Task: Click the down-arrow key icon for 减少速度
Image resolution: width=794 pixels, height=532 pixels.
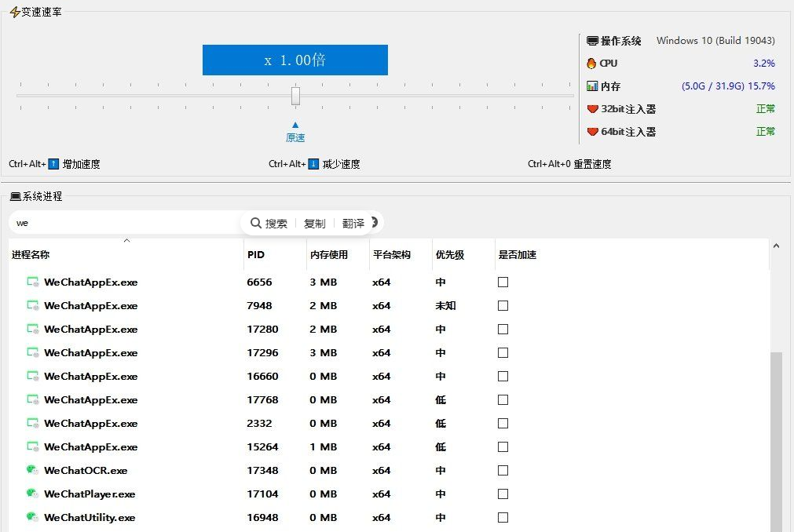Action: coord(313,164)
